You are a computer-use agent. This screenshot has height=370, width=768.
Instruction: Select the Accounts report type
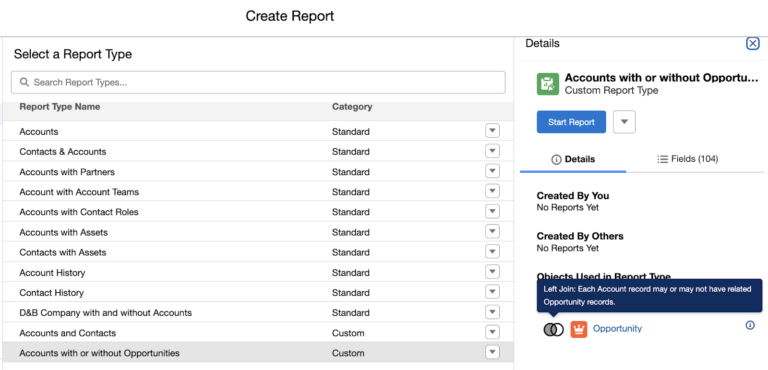click(x=39, y=132)
